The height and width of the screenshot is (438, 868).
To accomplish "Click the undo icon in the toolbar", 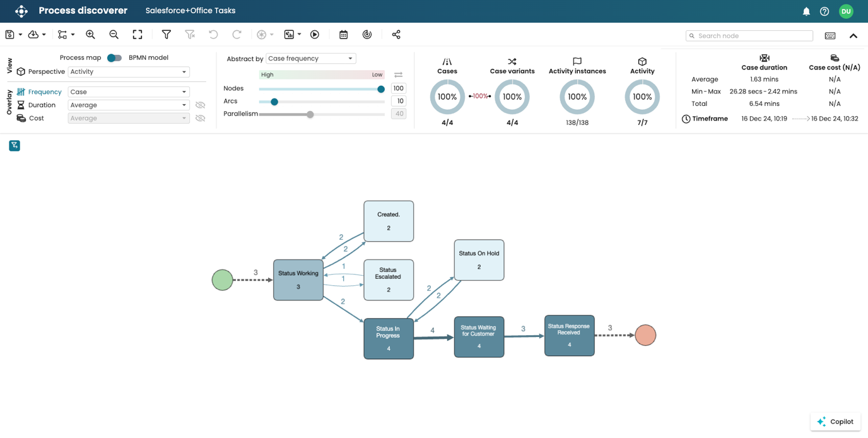I will (213, 34).
